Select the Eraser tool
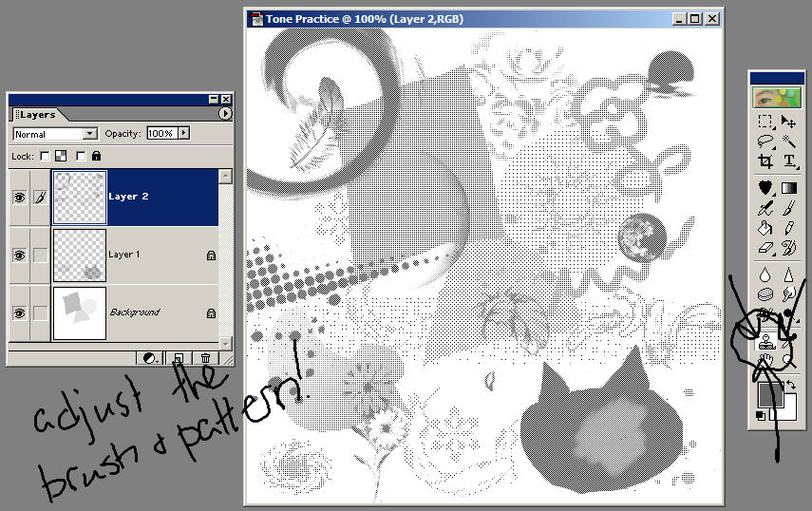Viewport: 812px width, 511px height. click(765, 248)
